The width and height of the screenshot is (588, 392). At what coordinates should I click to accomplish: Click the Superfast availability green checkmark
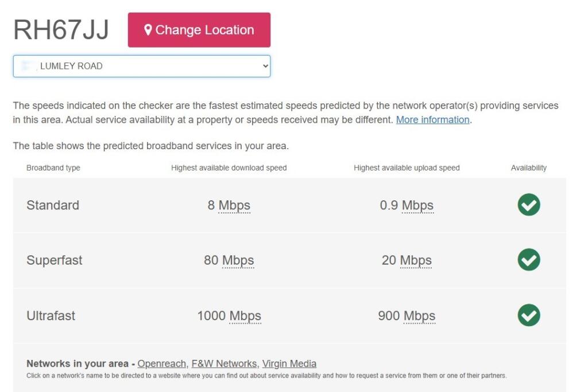[528, 260]
